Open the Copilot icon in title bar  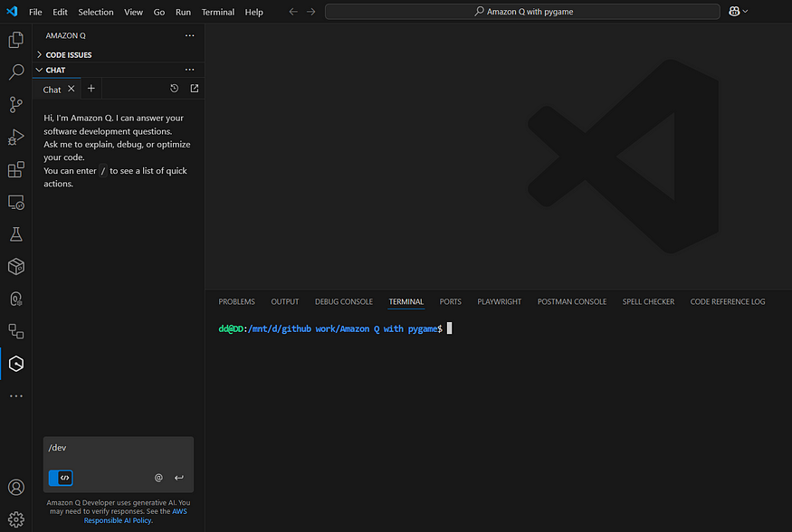click(734, 11)
